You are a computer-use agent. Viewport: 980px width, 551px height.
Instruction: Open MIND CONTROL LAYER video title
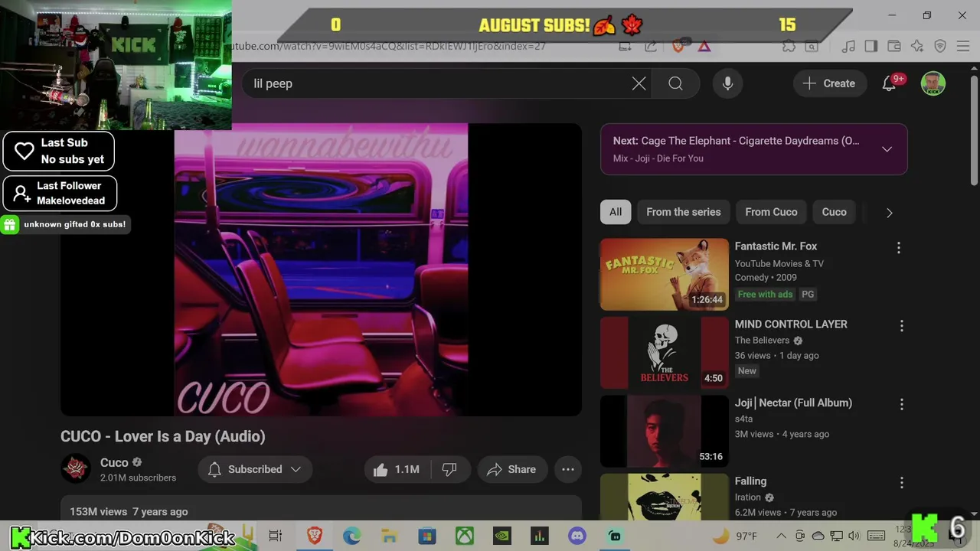coord(791,324)
